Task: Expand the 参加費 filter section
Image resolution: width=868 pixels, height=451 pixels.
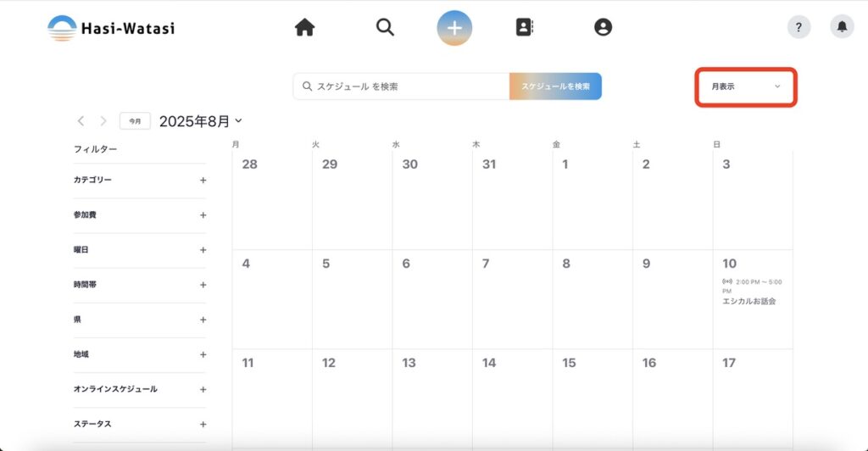Action: tap(203, 215)
